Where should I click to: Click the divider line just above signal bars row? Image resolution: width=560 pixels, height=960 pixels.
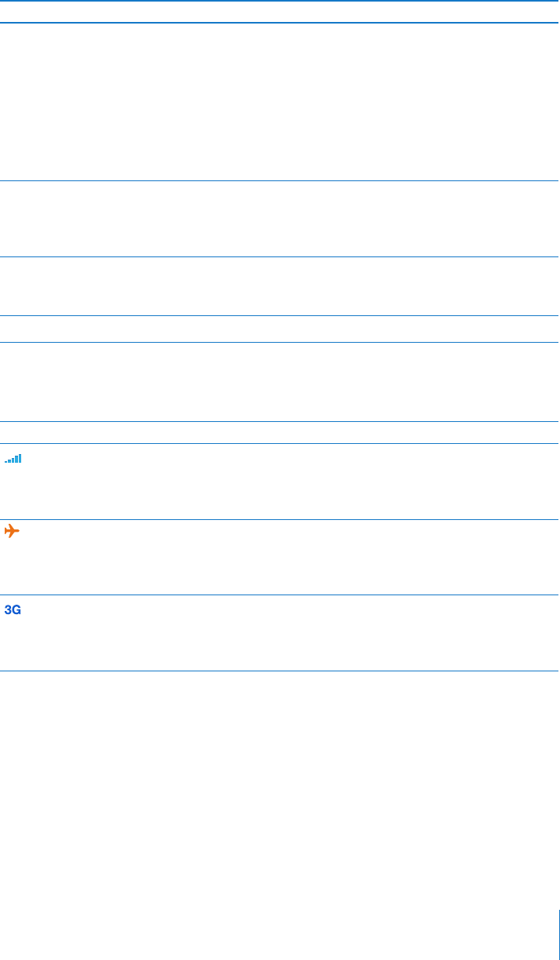[279, 444]
